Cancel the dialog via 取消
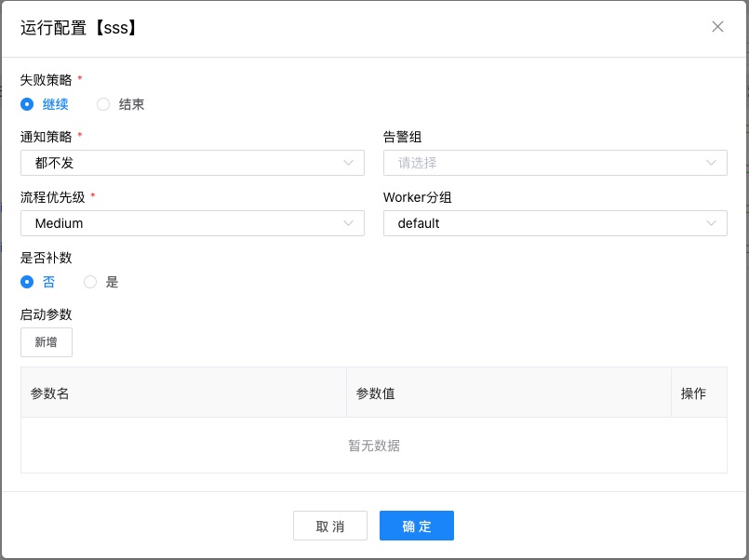 click(x=330, y=526)
